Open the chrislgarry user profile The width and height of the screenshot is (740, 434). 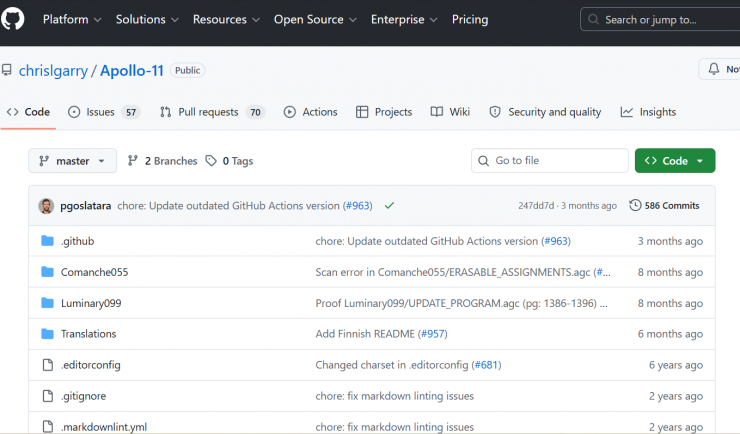coord(53,71)
